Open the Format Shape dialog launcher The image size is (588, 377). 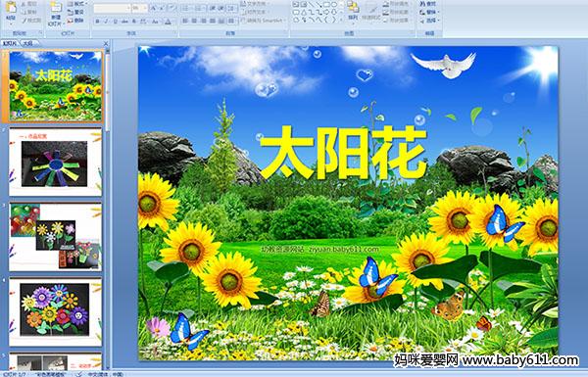coord(413,32)
